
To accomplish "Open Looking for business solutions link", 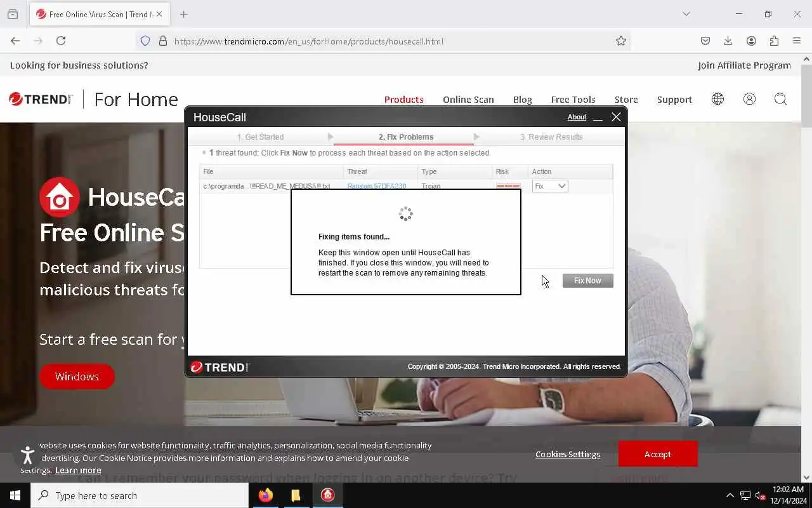I will (x=79, y=65).
